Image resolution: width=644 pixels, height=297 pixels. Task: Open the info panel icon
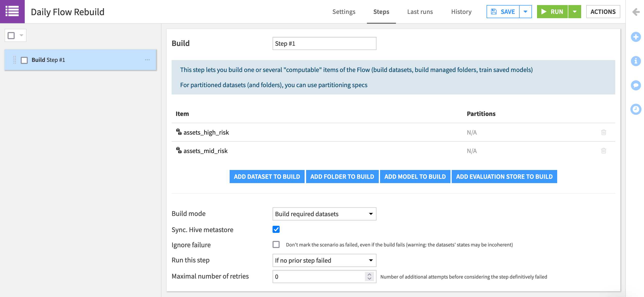pyautogui.click(x=636, y=61)
